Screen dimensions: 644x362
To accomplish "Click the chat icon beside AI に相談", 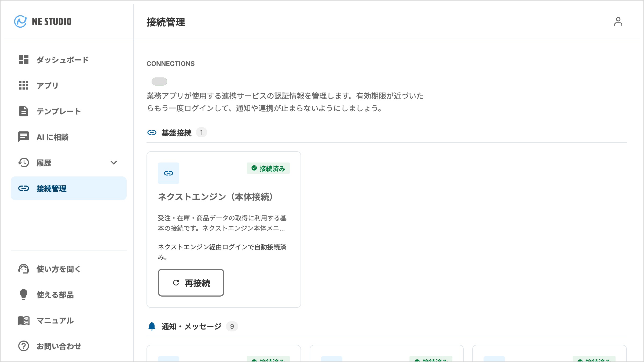I will tap(24, 137).
